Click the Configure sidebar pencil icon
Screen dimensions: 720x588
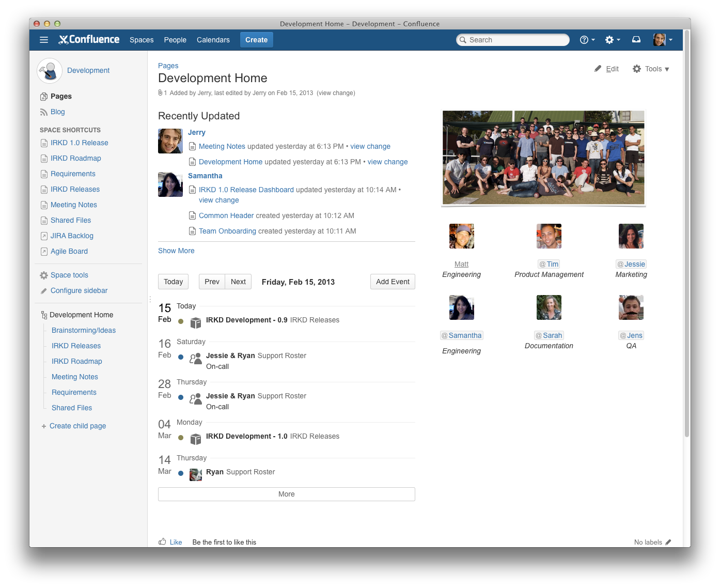[x=43, y=290]
